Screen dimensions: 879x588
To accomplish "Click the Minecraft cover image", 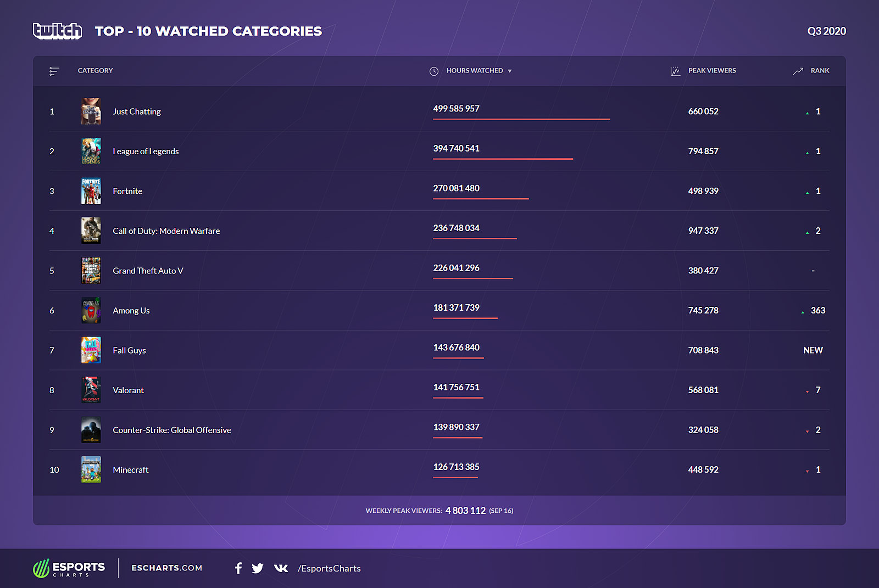I will click(x=91, y=469).
